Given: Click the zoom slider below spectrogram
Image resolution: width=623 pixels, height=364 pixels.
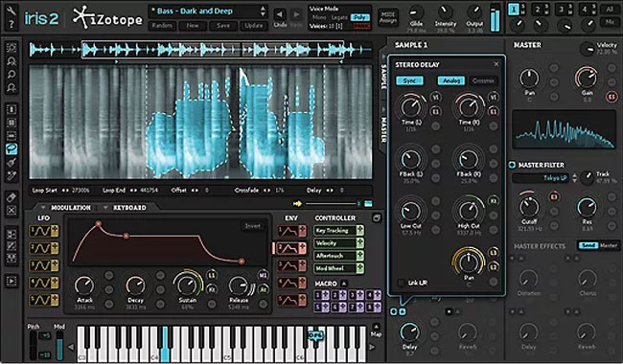Looking at the screenshot, I should click(x=331, y=204).
